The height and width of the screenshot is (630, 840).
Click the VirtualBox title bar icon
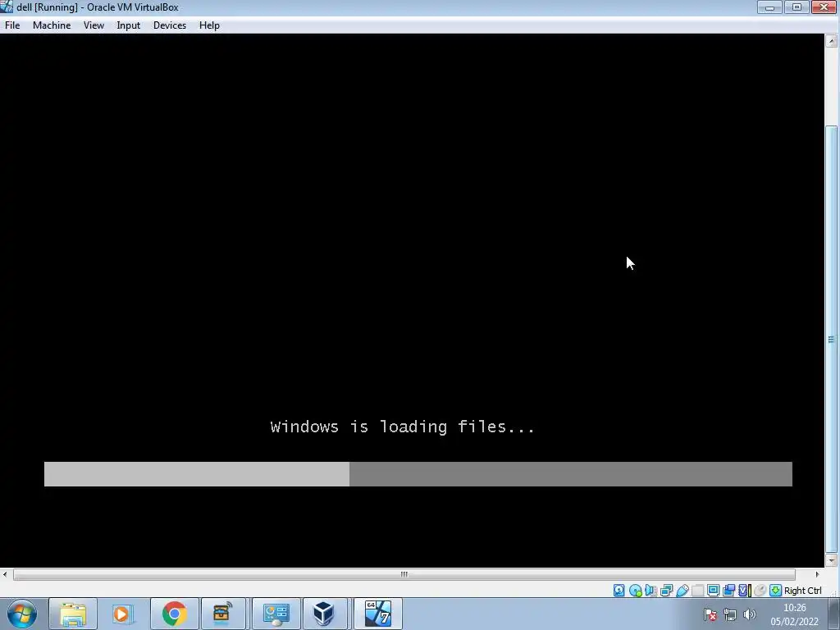tap(7, 7)
